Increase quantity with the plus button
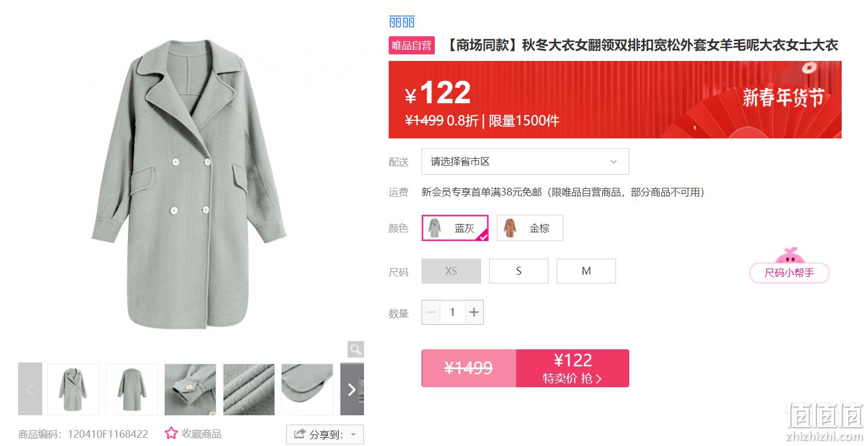 tap(474, 312)
